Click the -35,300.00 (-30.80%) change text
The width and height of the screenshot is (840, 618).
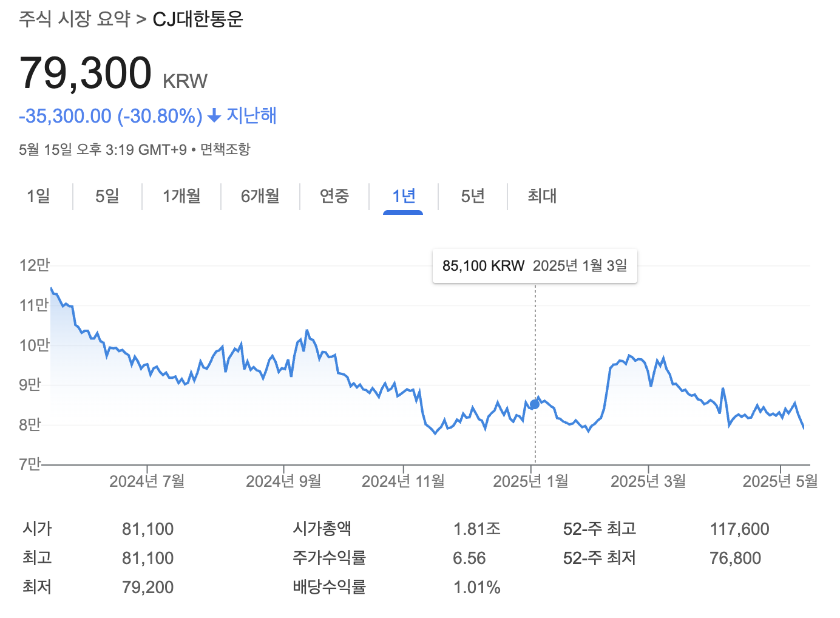[110, 115]
